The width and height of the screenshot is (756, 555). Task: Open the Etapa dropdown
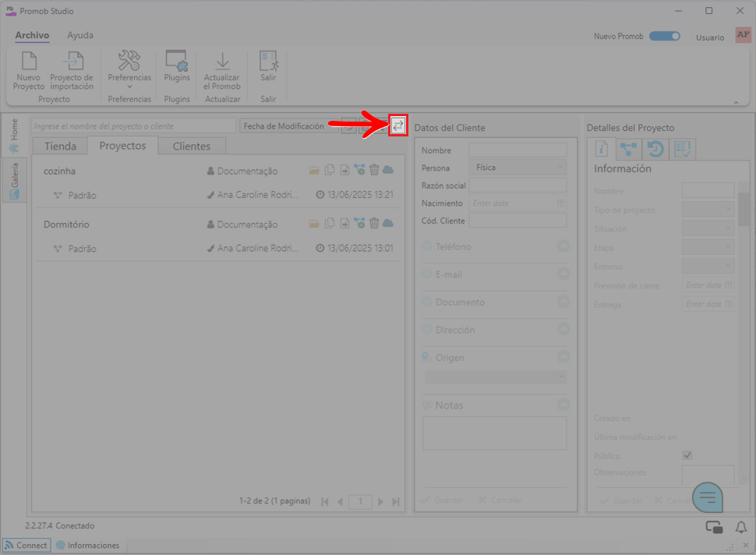click(708, 247)
